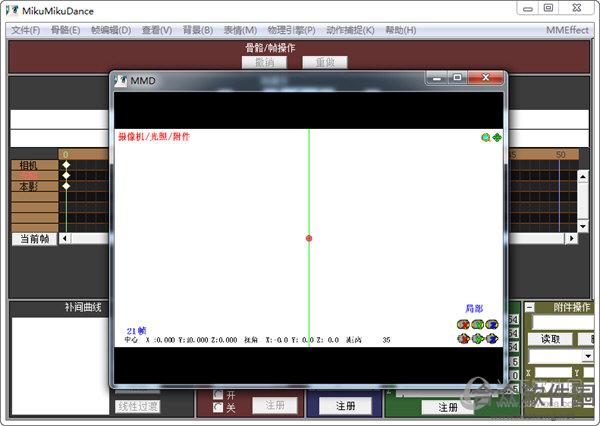Open the 背景(B) menu
The height and width of the screenshot is (426, 600).
[198, 30]
